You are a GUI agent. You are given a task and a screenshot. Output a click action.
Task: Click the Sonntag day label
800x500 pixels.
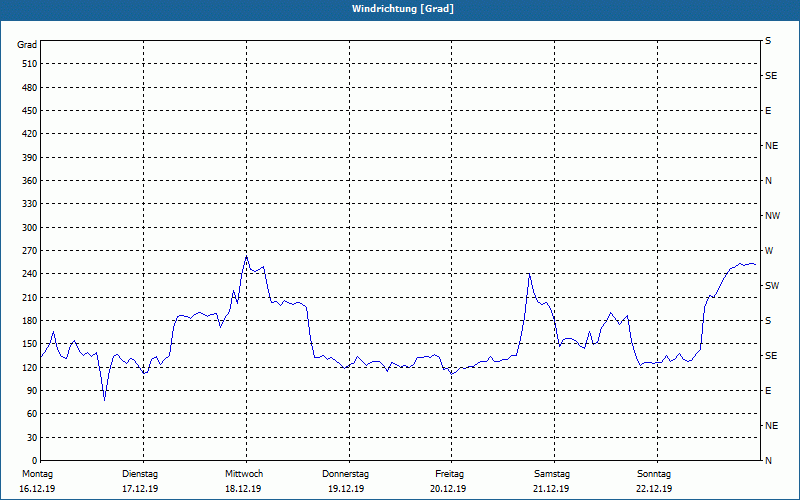[x=654, y=474]
